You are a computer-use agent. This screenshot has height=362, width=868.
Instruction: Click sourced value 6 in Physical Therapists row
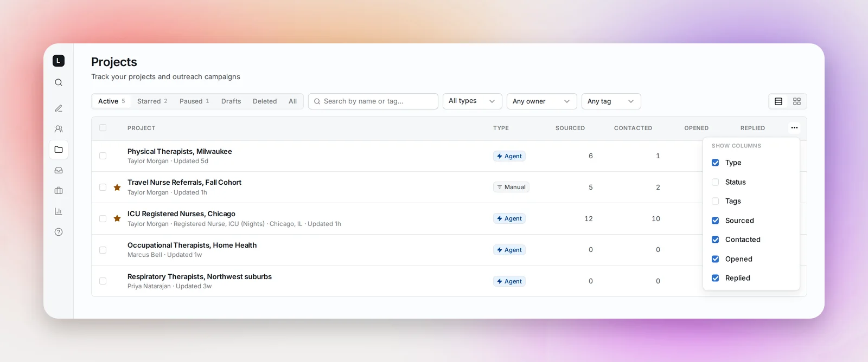point(591,156)
